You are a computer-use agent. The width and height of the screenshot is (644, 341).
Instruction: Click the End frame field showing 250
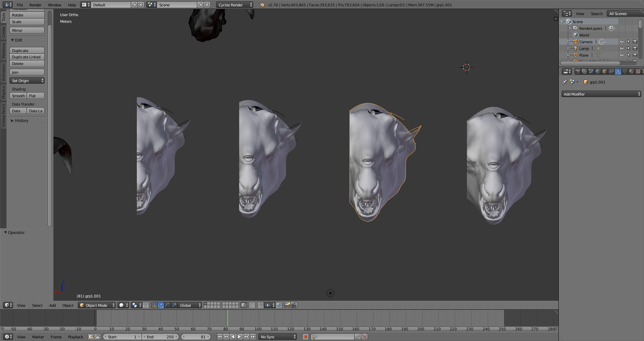tap(160, 337)
